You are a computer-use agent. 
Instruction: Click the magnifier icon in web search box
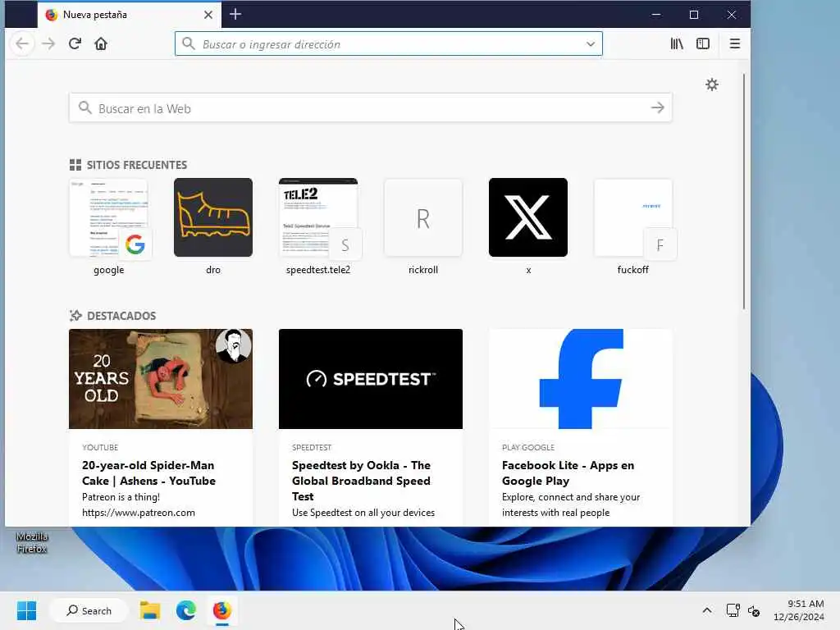[84, 107]
